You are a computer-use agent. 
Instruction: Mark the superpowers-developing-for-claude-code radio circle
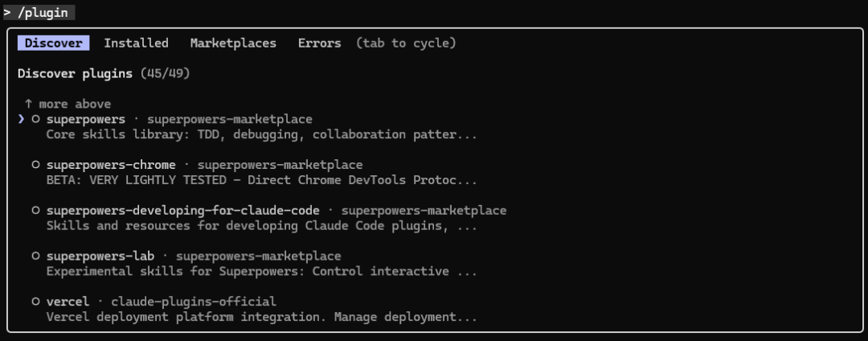click(x=36, y=211)
